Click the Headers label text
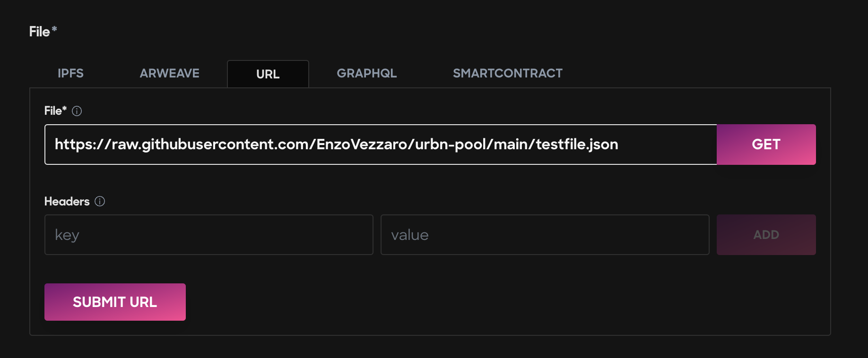Screen dimensions: 868x358 (67, 201)
